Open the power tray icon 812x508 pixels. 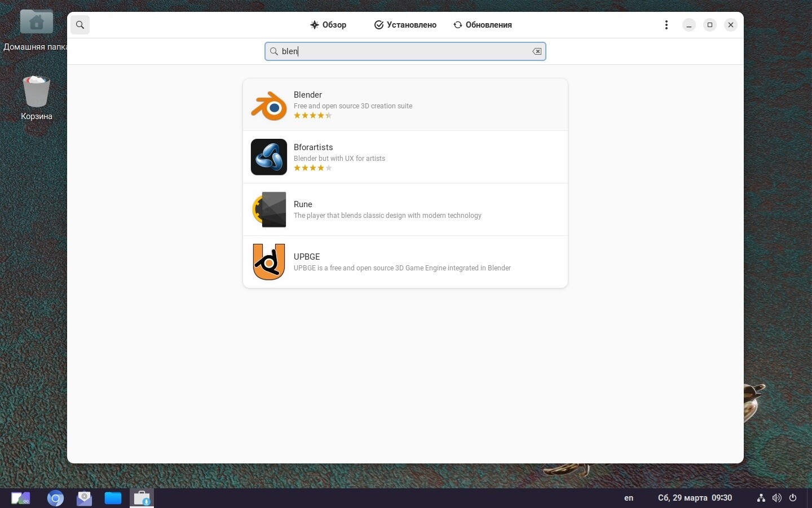[x=793, y=498]
